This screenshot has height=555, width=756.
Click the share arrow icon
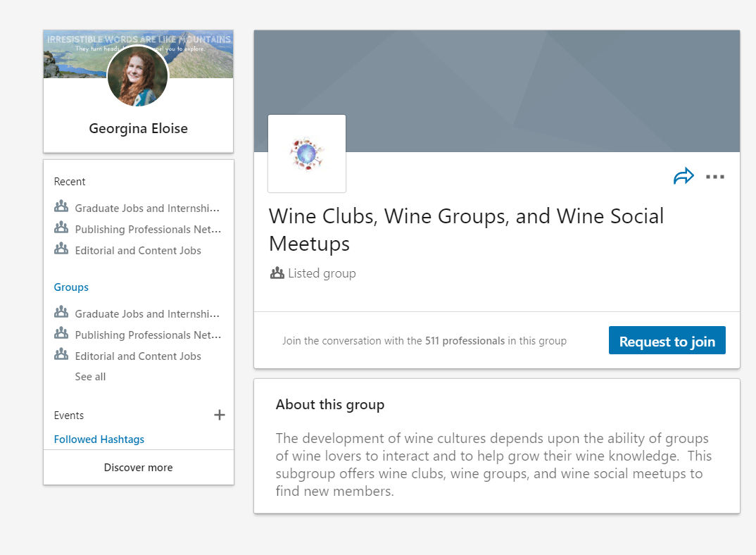tap(683, 176)
